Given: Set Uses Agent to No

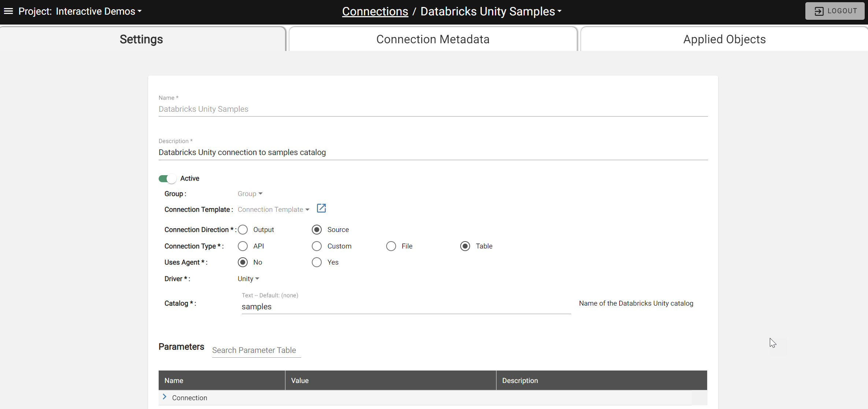Looking at the screenshot, I should (x=243, y=262).
